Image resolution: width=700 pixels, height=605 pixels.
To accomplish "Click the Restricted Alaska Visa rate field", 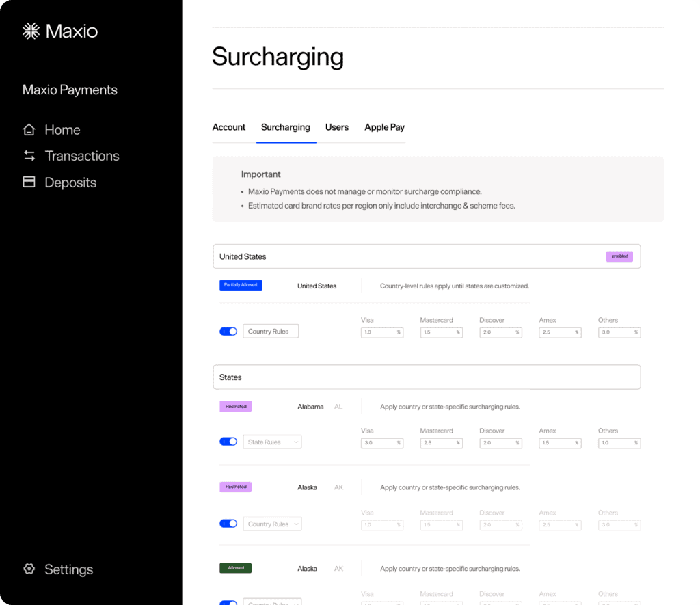I will click(x=382, y=525).
